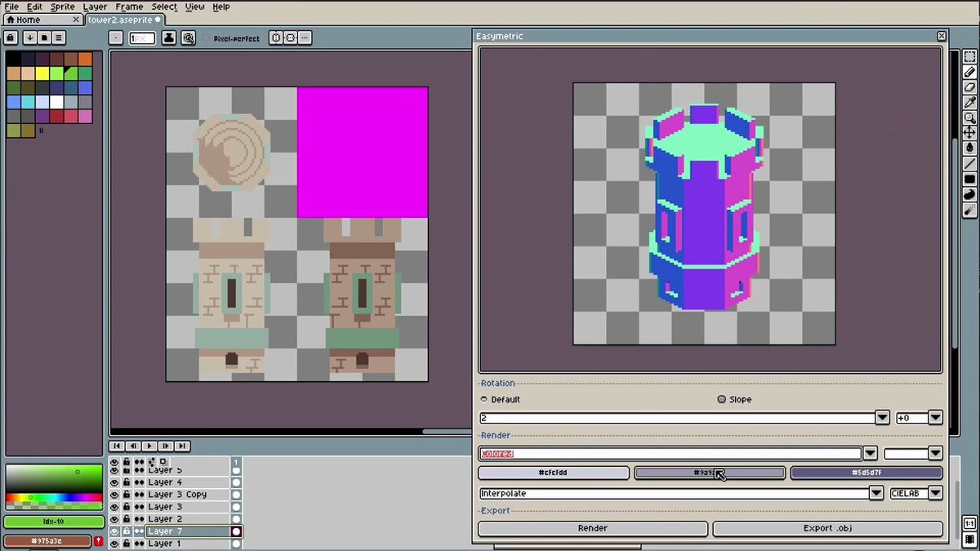The height and width of the screenshot is (551, 980).
Task: Expand the CIELAB color space dropdown
Action: point(935,493)
